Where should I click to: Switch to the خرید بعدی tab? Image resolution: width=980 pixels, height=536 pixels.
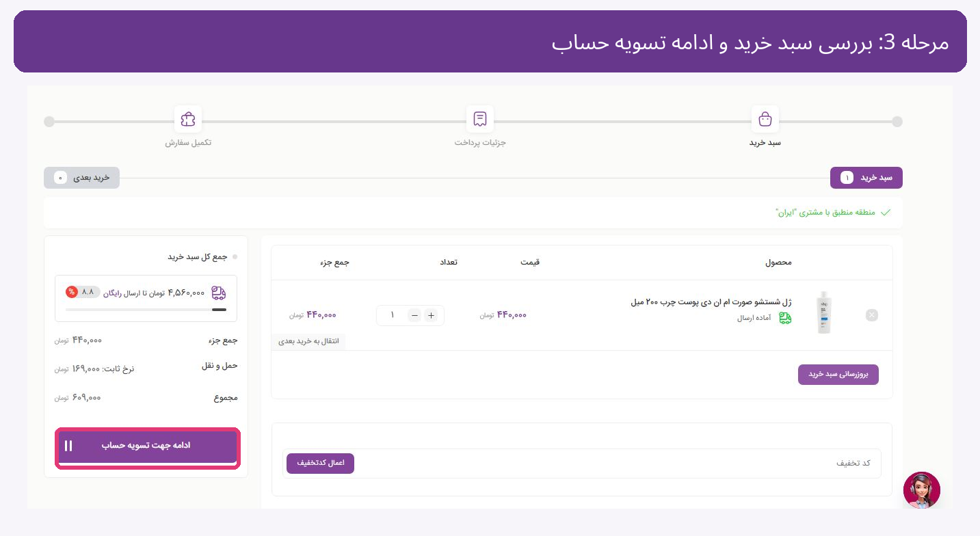pyautogui.click(x=81, y=178)
